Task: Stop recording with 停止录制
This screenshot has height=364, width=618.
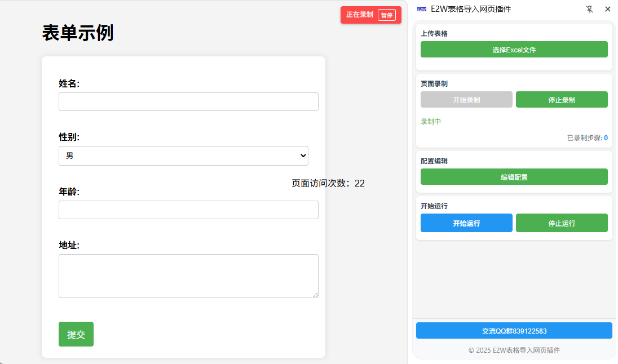Action: click(562, 100)
